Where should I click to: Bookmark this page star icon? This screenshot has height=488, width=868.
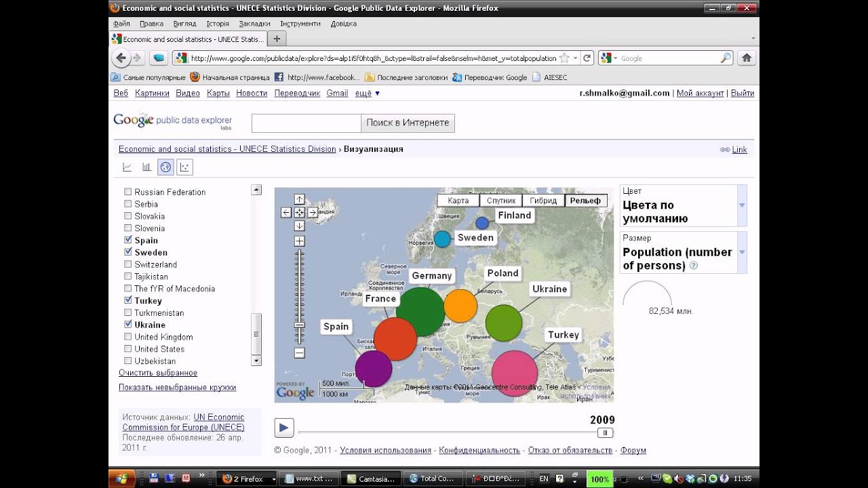[x=564, y=58]
